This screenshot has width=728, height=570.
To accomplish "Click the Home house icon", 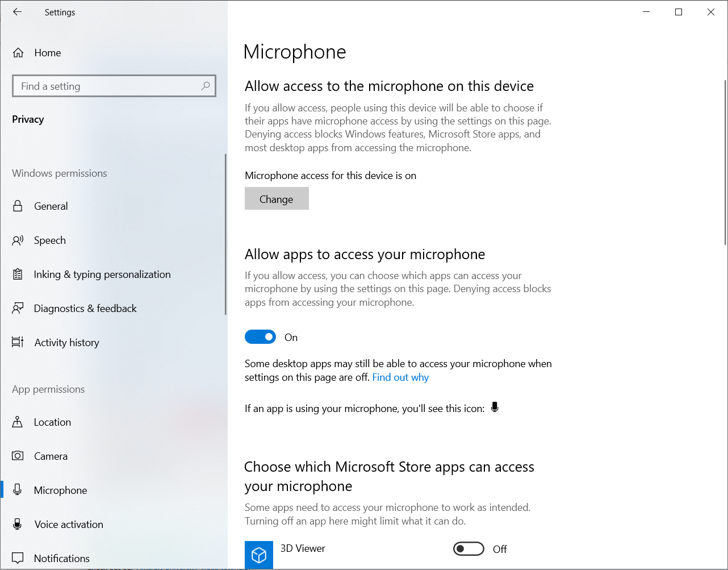I will click(18, 53).
